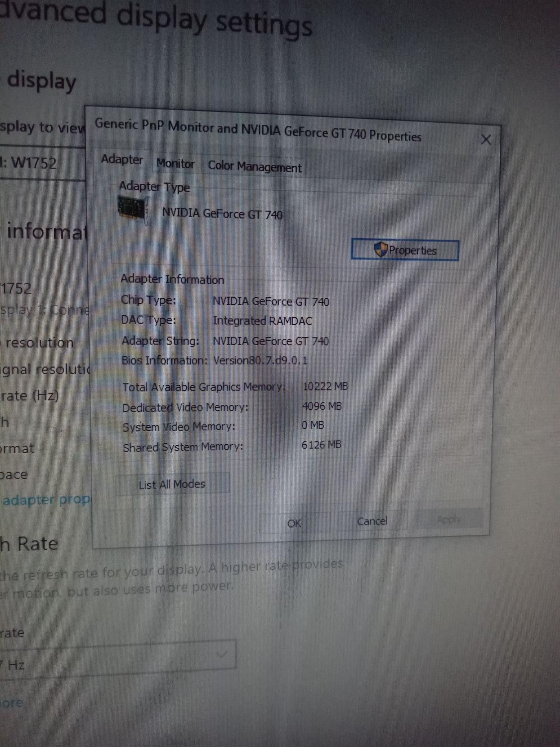Select the 0 MB system video memory value
The image size is (560, 747).
tap(313, 425)
